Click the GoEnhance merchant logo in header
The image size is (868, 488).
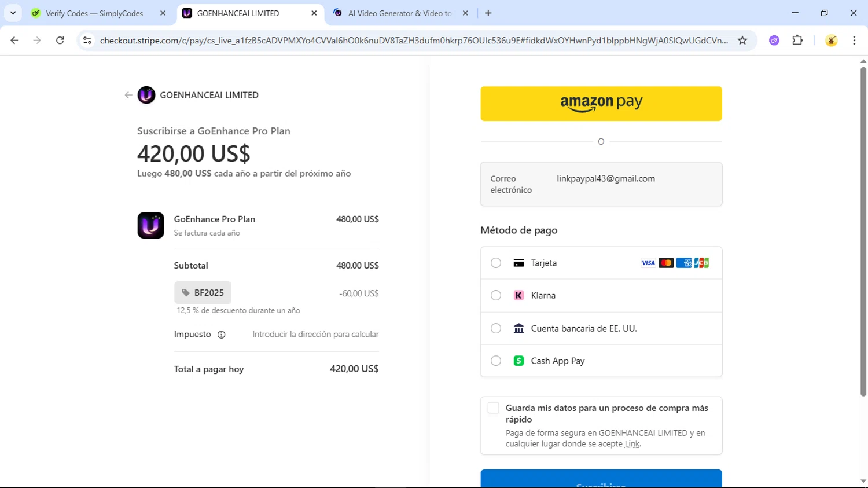(x=146, y=95)
